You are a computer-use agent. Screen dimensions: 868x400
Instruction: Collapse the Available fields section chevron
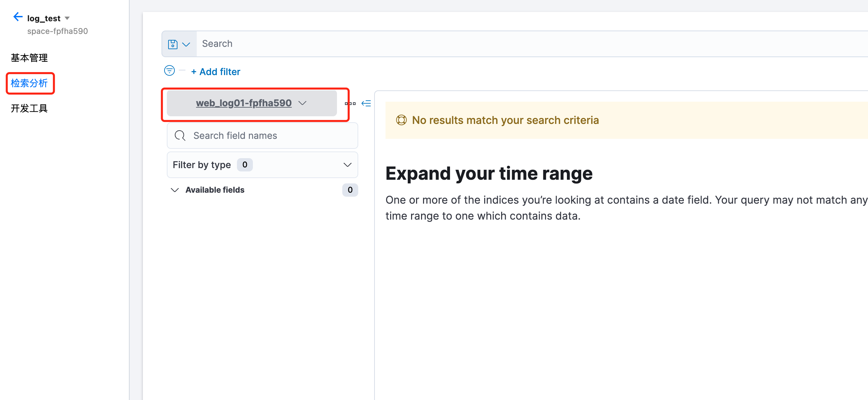[x=174, y=190]
